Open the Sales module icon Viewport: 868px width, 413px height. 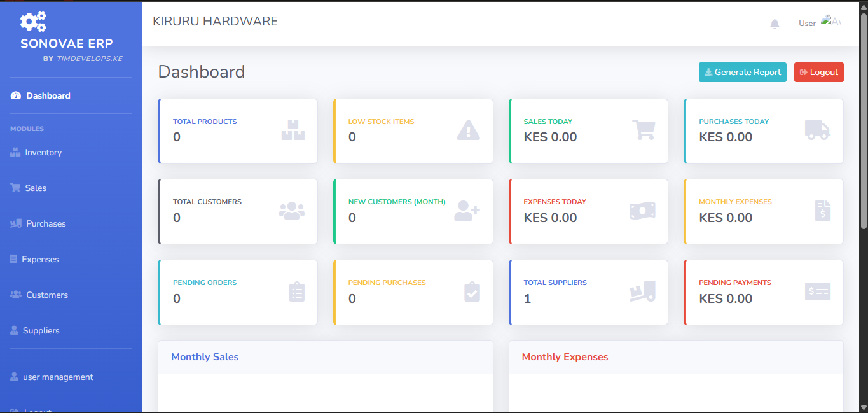(15, 188)
